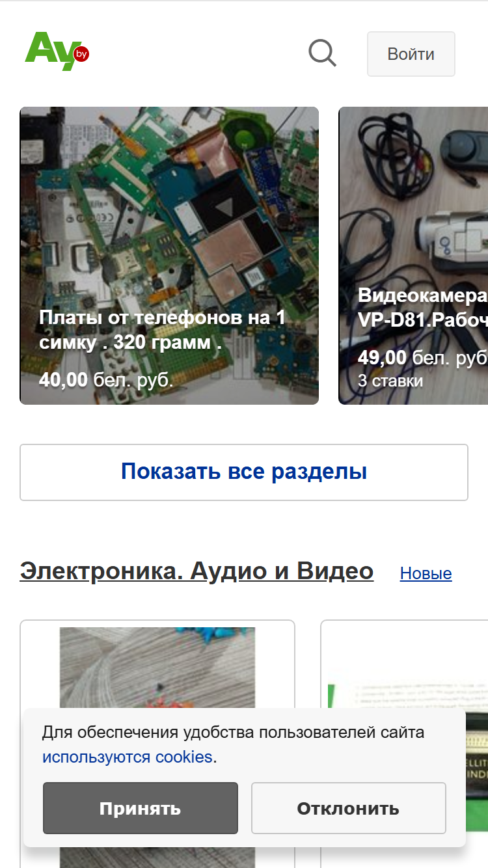Viewport: 488px width, 868px height.
Task: Open search with the magnifier icon
Action: pyautogui.click(x=322, y=53)
